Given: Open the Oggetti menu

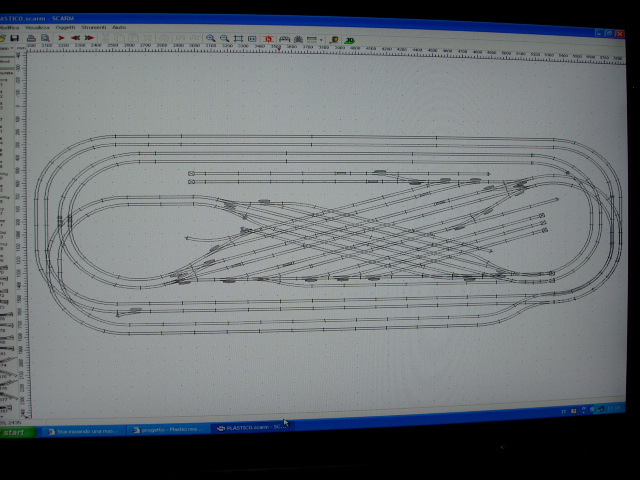Looking at the screenshot, I should 66,27.
